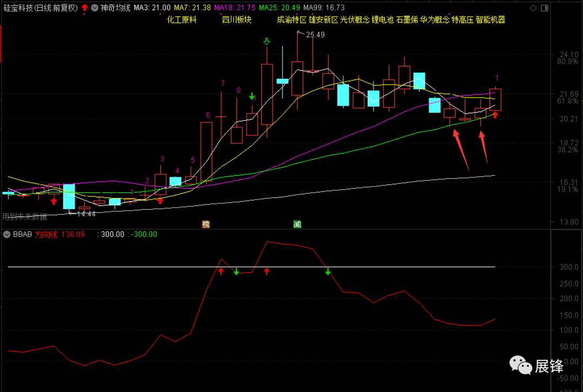
Task: Open the 华为概念 concept tag
Action: tap(435, 20)
